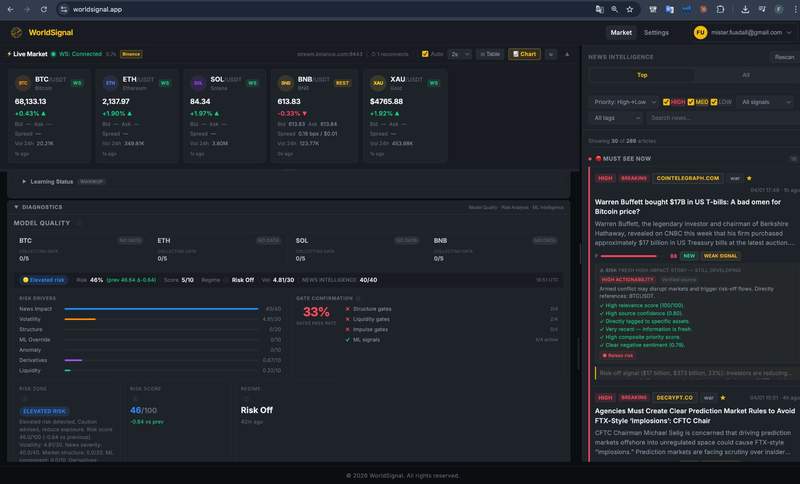Collapse the Live Market panel with up arrow

pos(567,54)
